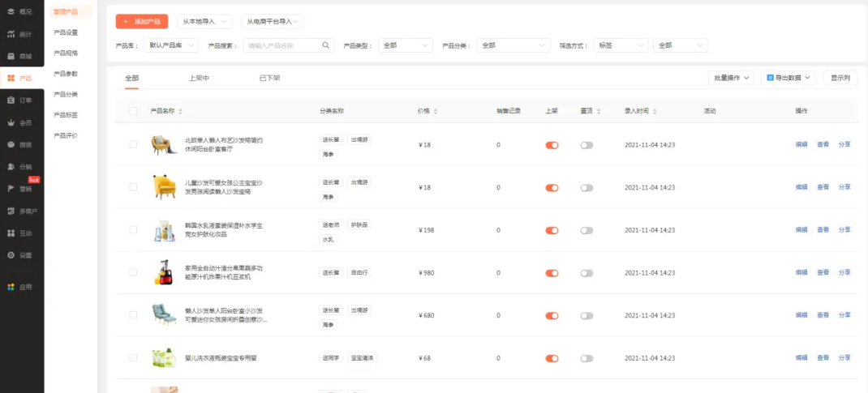
Task: Click 编辑 for the ¥980 juicer product
Action: tap(801, 273)
